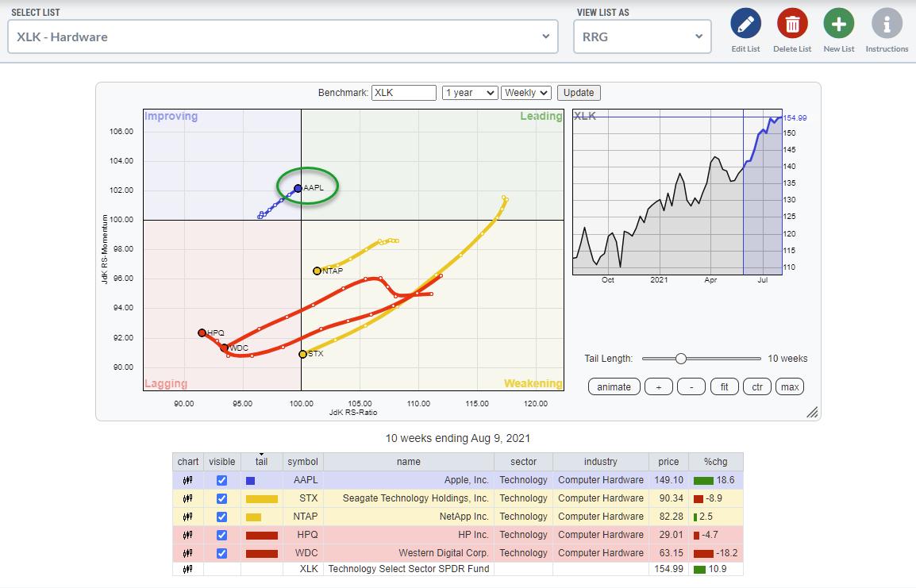The height and width of the screenshot is (588, 916).
Task: Click the New List plus icon
Action: click(838, 24)
